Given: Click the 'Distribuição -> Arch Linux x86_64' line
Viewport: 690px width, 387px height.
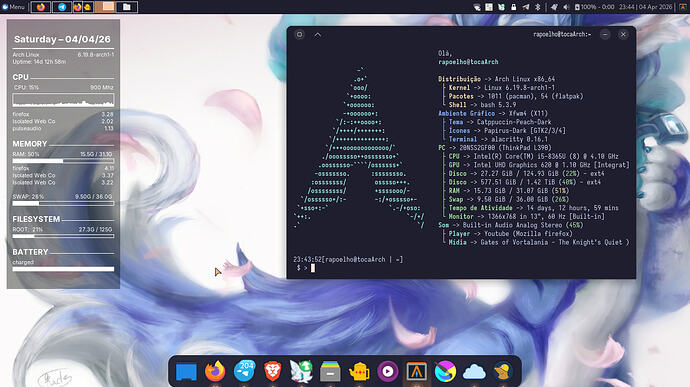Looking at the screenshot, I should point(496,79).
